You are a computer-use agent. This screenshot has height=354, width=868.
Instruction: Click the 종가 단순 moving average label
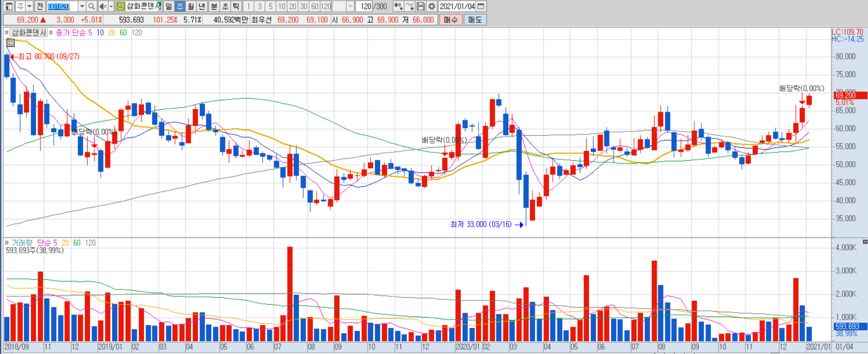tap(71, 33)
